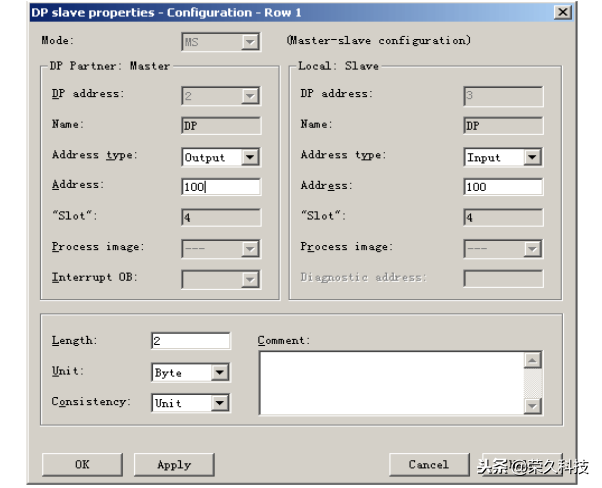Click the Comment scrollbar down arrow
Screen dimensions: 602x488
533,405
